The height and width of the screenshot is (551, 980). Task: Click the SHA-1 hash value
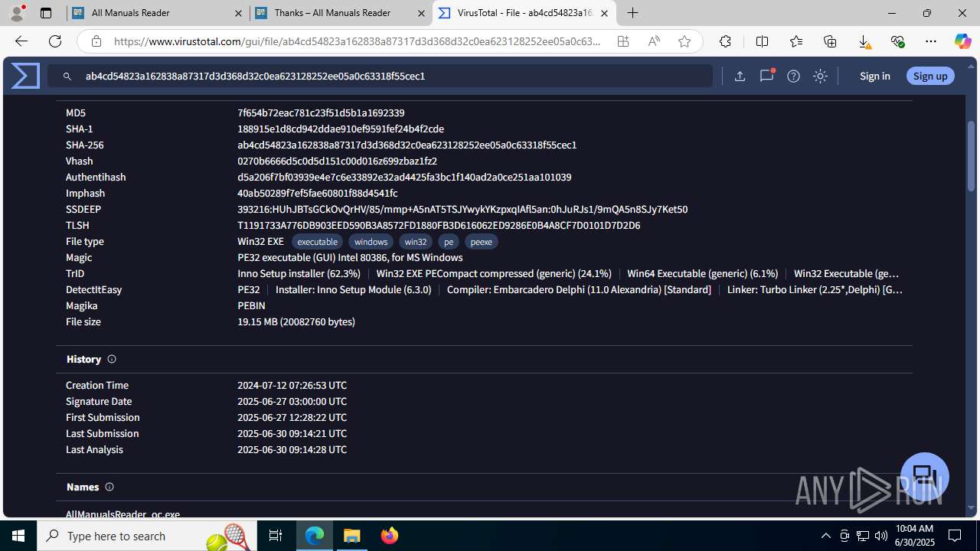pos(341,129)
